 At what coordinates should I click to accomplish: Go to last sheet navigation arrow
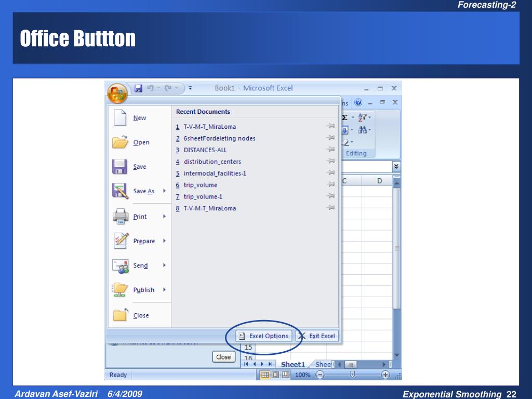point(270,364)
